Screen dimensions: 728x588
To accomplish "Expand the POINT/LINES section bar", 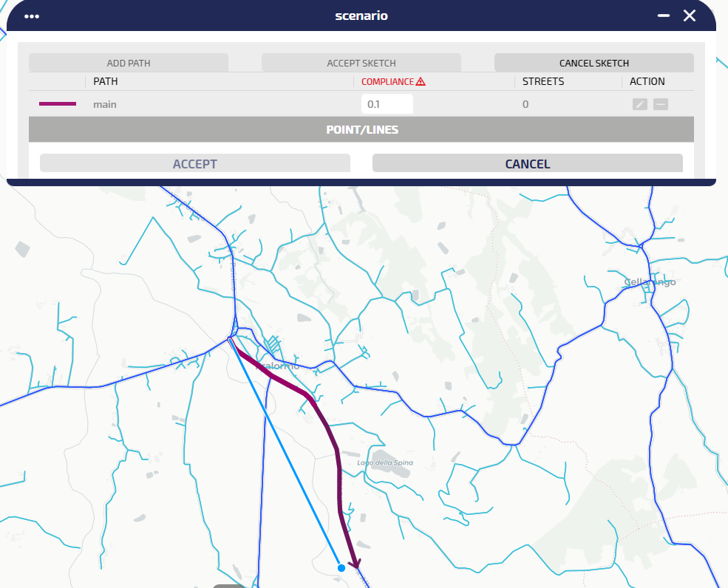I will coord(361,129).
